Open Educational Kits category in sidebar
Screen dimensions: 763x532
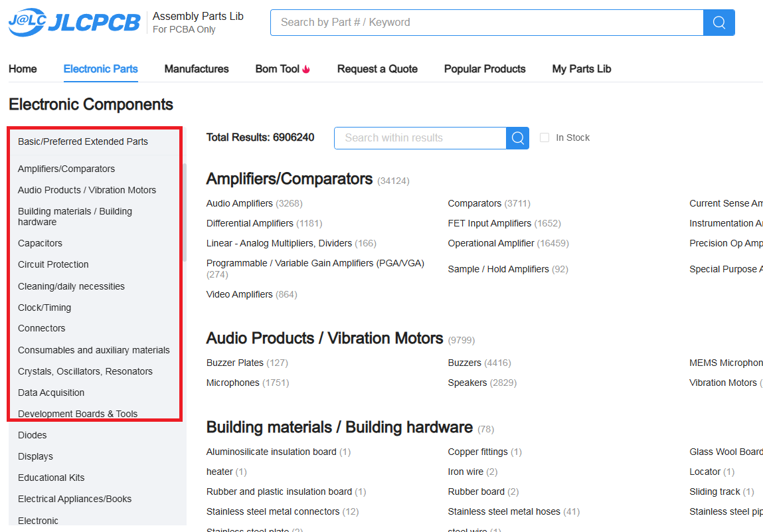[51, 478]
